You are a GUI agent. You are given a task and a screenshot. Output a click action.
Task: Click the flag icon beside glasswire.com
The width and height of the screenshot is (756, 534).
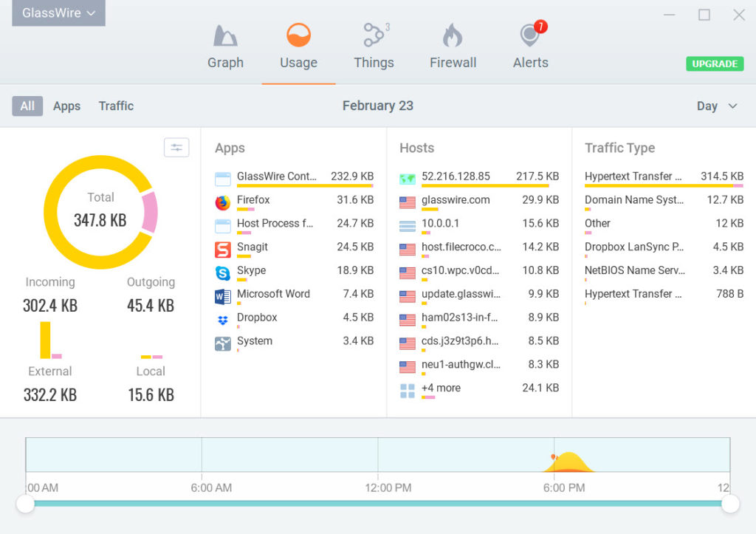click(408, 202)
